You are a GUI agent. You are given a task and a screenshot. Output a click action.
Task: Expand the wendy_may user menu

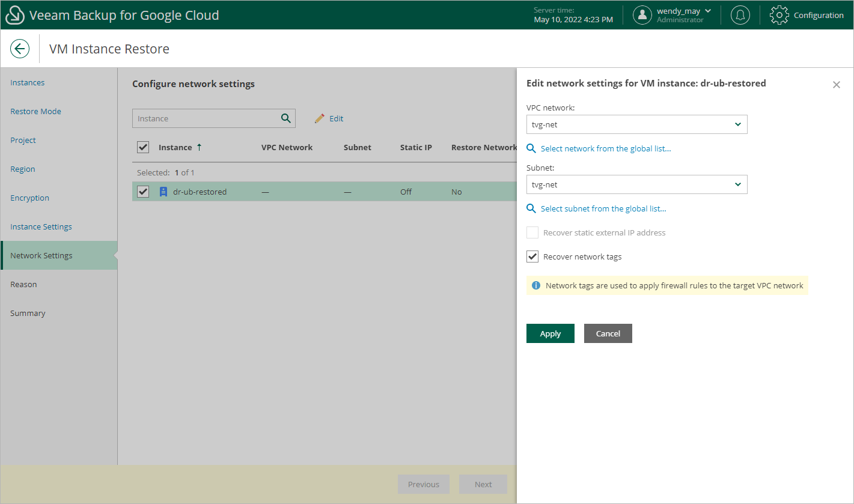[x=685, y=11]
